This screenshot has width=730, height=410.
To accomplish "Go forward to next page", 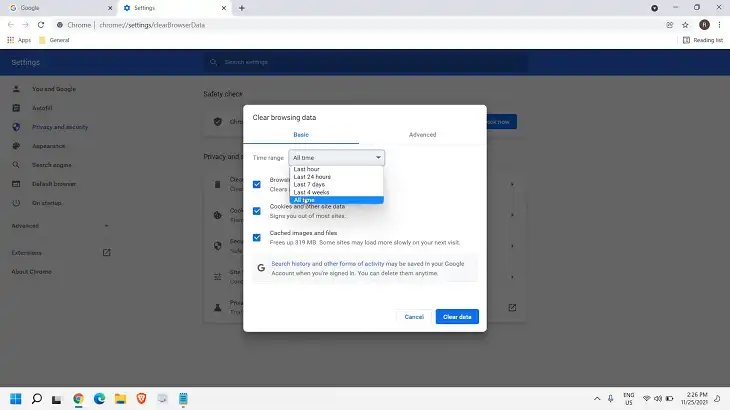I will coord(26,25).
